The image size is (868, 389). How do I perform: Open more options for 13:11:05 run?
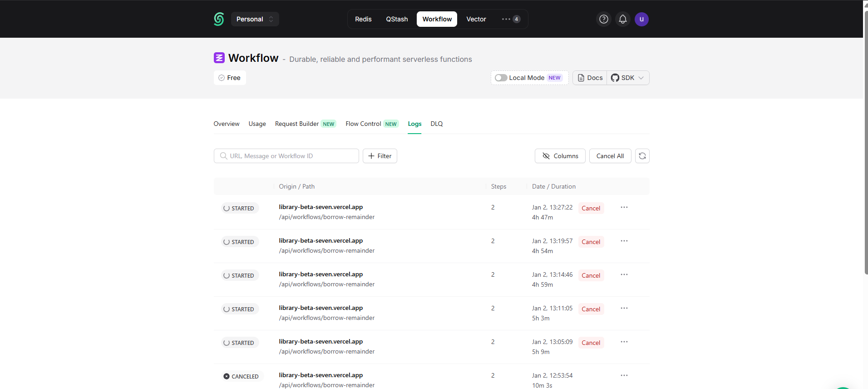(624, 308)
